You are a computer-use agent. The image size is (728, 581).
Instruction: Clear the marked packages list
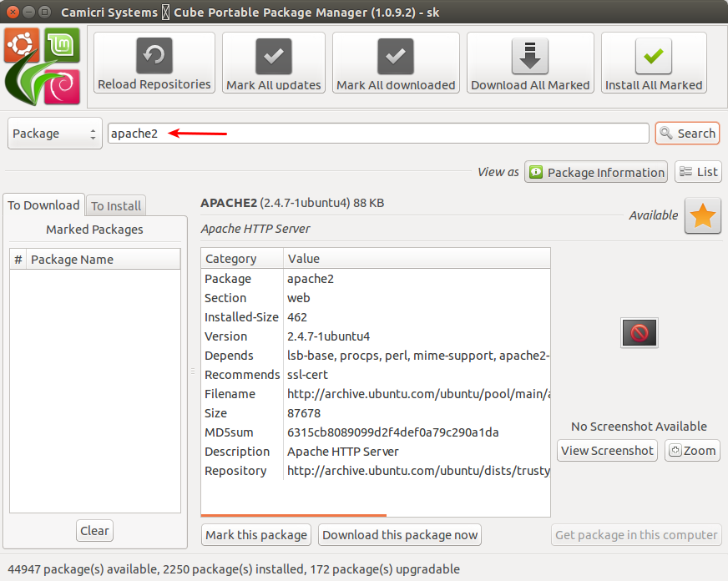tap(94, 530)
